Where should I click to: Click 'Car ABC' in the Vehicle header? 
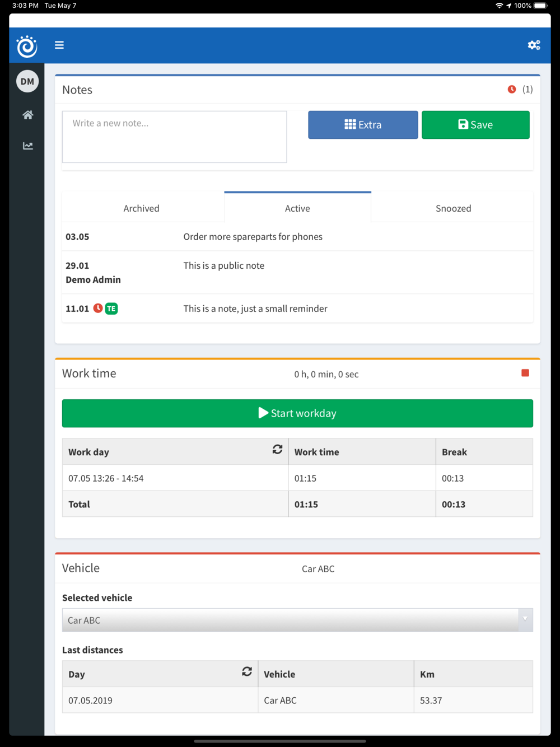point(318,569)
